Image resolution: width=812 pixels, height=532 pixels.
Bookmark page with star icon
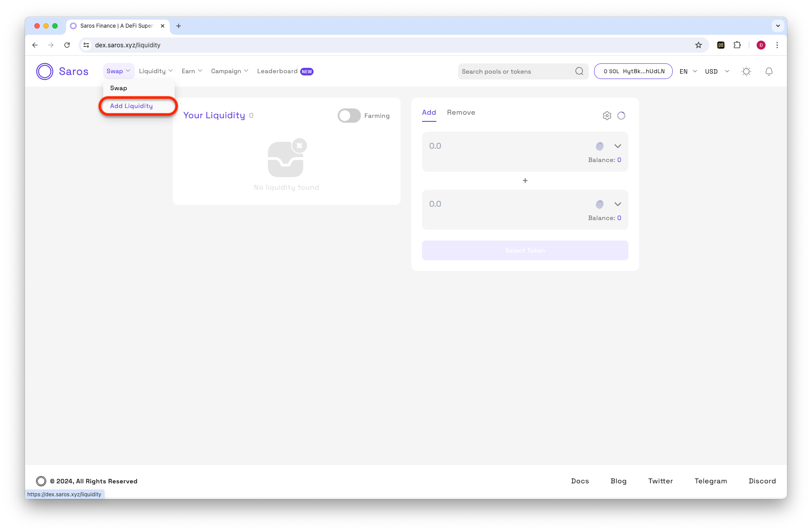[x=699, y=45]
